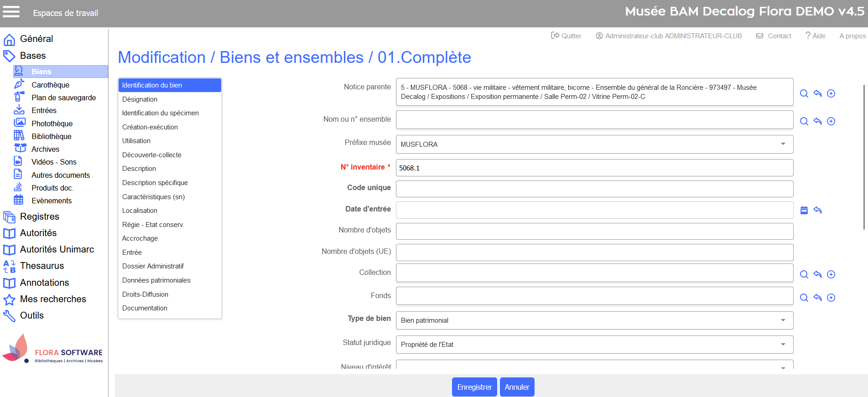Viewport: 868px width, 397px height.
Task: Click the Quitter link
Action: [x=567, y=36]
